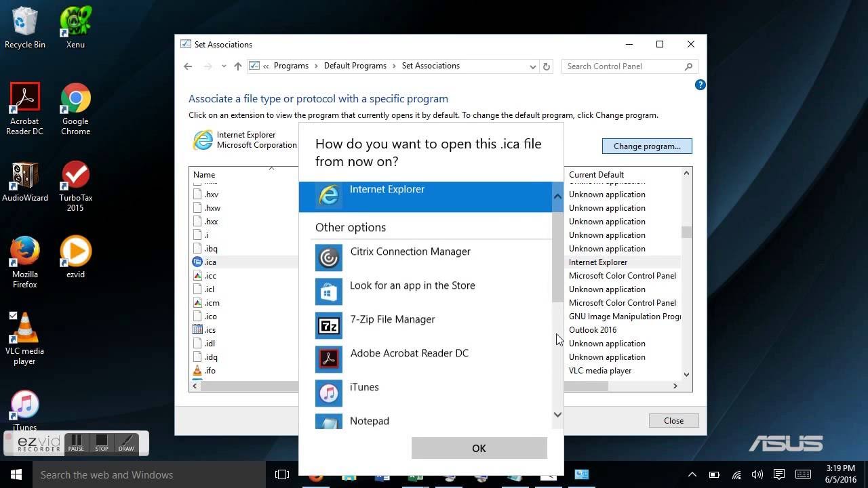Go back with the navigation back arrow
This screenshot has height=488, width=868.
click(188, 66)
